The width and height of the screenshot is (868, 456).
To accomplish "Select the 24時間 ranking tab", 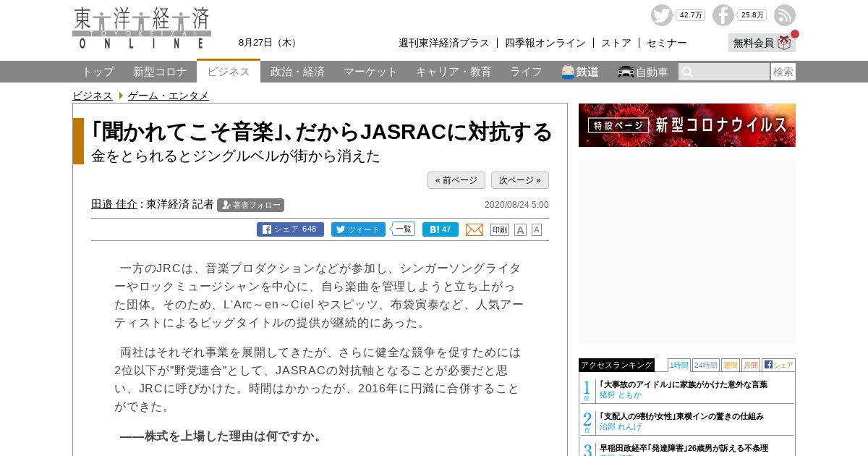I will 706,365.
